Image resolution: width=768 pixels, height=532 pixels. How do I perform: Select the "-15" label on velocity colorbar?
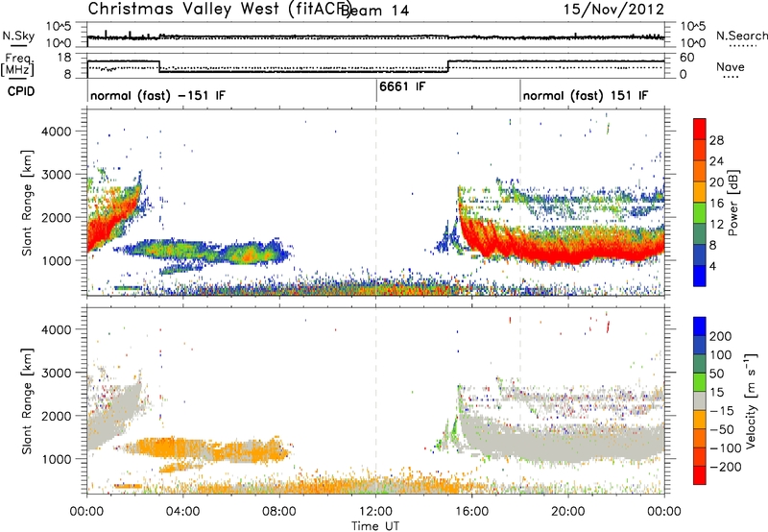click(722, 411)
